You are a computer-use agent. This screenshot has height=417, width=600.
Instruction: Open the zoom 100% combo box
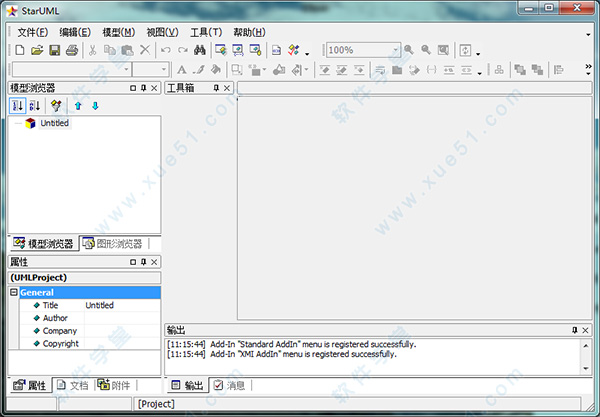[x=363, y=50]
